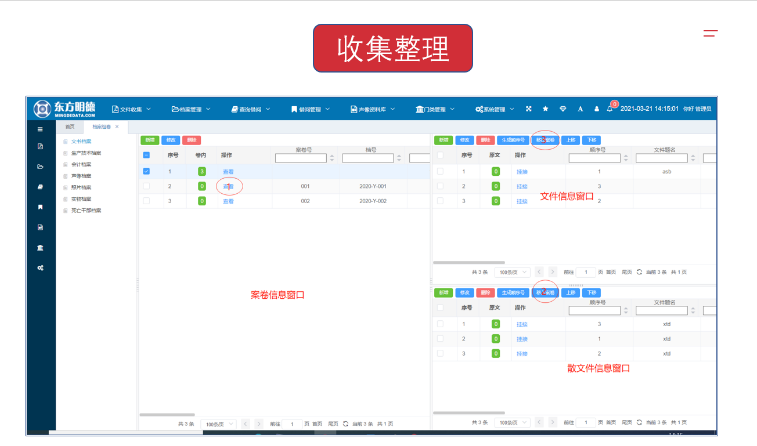Switch to the 首页 tab

click(70, 127)
